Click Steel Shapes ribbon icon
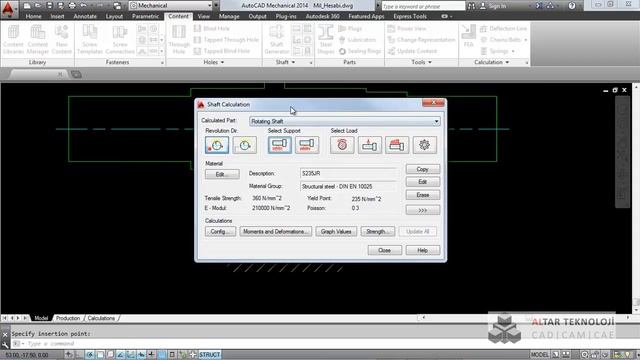 [x=326, y=40]
